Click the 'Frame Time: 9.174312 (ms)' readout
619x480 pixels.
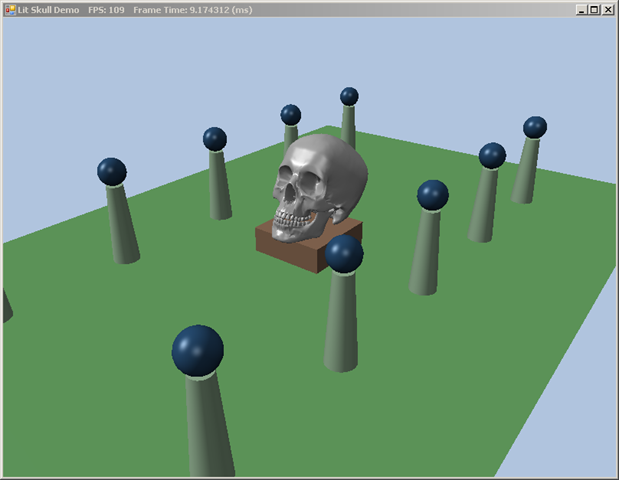tap(193, 10)
